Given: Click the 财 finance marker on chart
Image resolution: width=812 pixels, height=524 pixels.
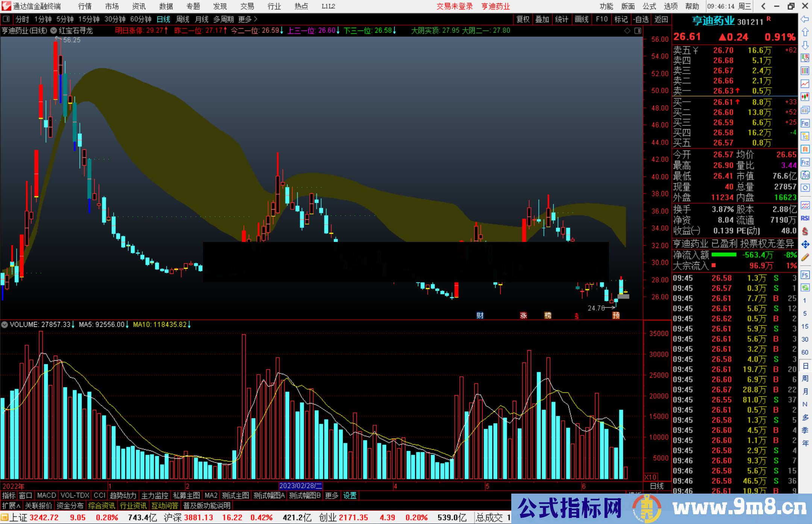Looking at the screenshot, I should coord(480,316).
